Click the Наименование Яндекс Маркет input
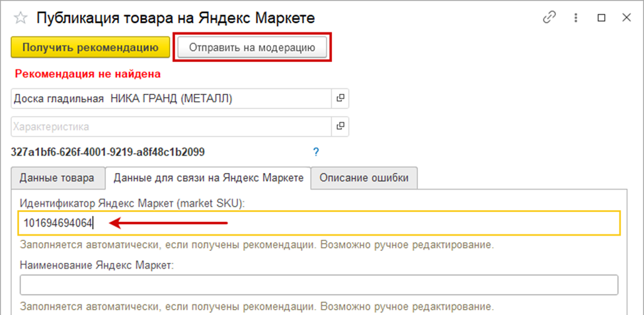The image size is (644, 315). 319,285
